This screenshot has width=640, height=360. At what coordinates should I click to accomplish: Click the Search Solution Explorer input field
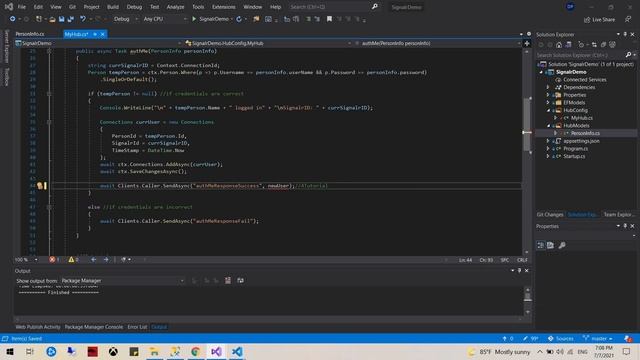[580, 55]
